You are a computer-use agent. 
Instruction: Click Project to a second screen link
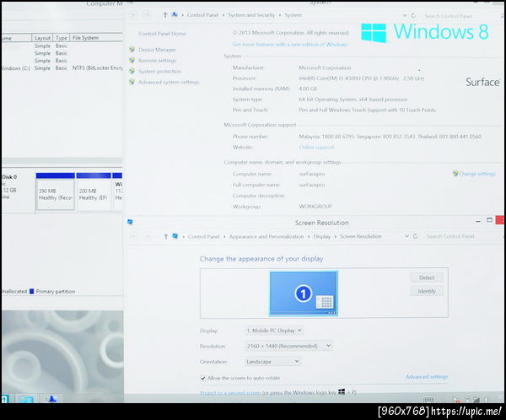coord(230,393)
